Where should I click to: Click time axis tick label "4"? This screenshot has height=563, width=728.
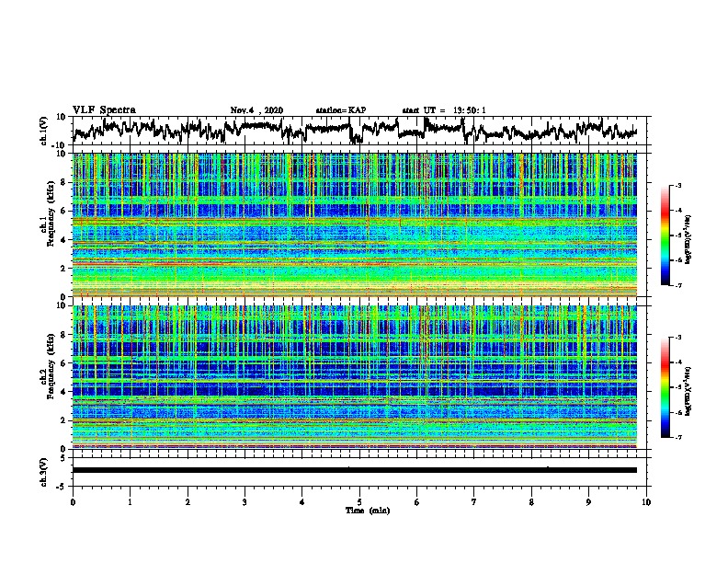pos(302,502)
